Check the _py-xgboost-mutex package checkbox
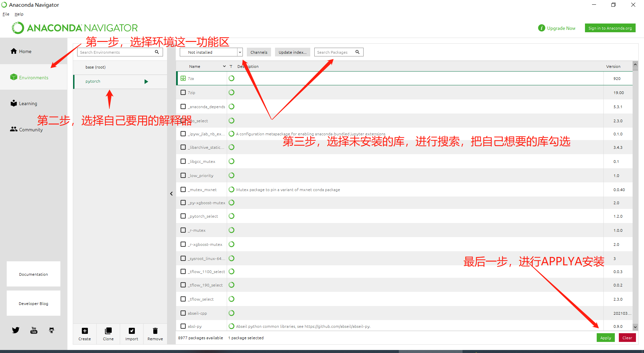Image resolution: width=644 pixels, height=353 pixels. pyautogui.click(x=183, y=203)
